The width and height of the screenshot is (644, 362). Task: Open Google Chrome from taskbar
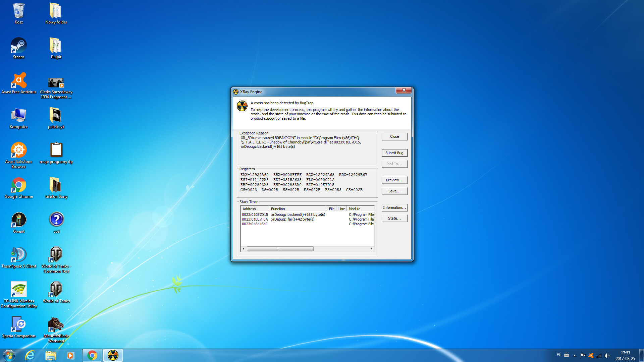coord(92,355)
